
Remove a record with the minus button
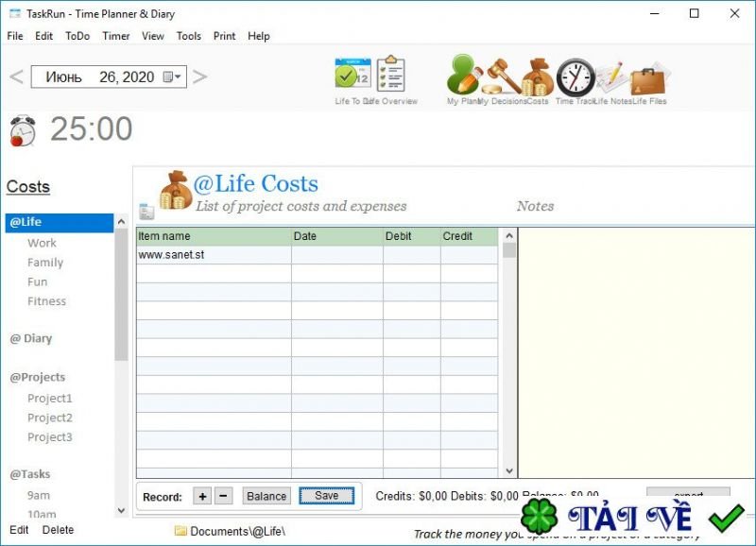click(x=223, y=496)
